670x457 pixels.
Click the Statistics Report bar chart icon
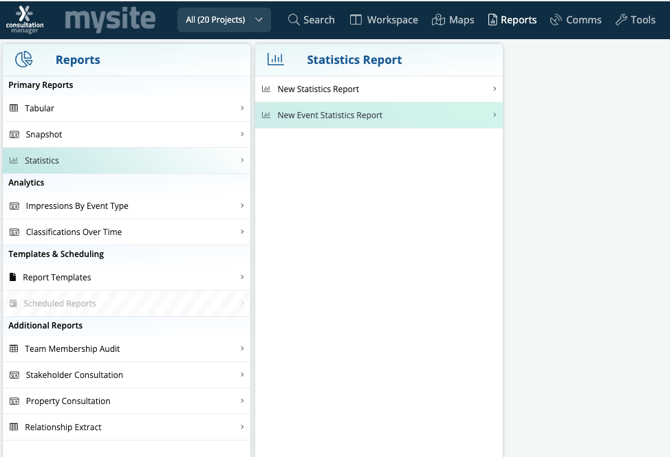tap(275, 59)
